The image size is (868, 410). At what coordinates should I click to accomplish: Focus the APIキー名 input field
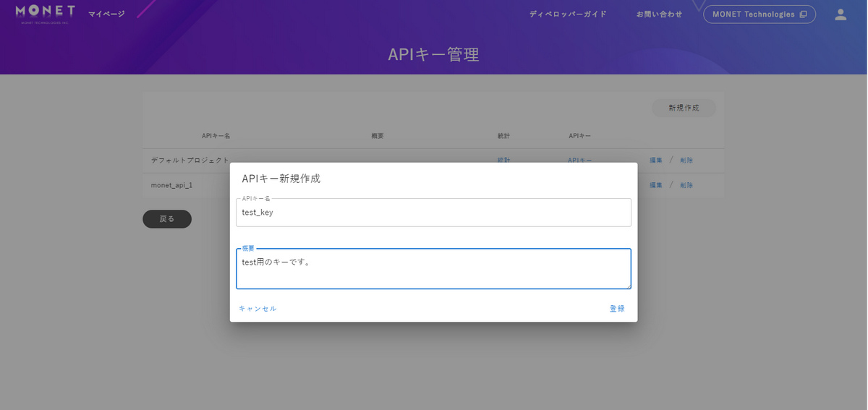point(433,213)
